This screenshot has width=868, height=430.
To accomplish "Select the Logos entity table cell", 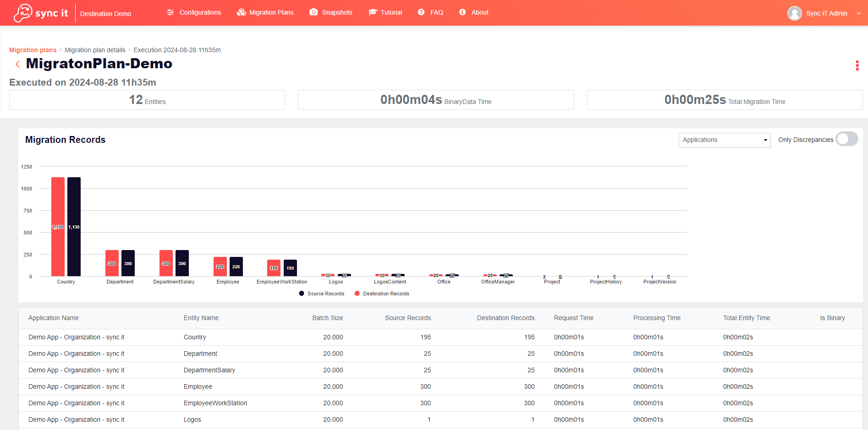I will tap(192, 419).
